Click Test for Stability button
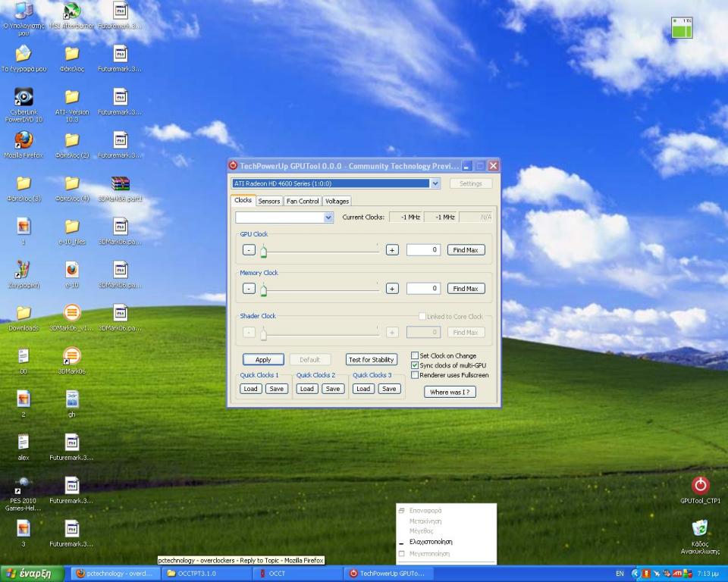 coord(372,359)
